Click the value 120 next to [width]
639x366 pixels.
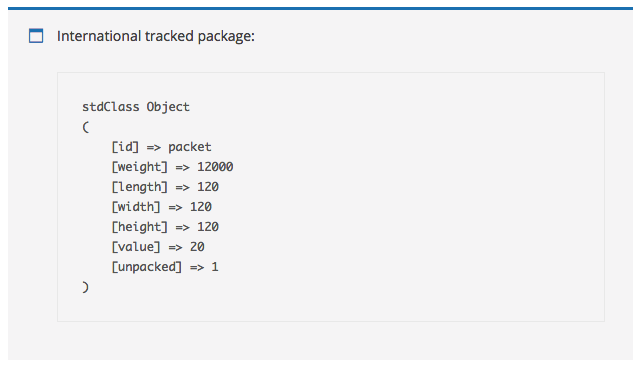[201, 207]
